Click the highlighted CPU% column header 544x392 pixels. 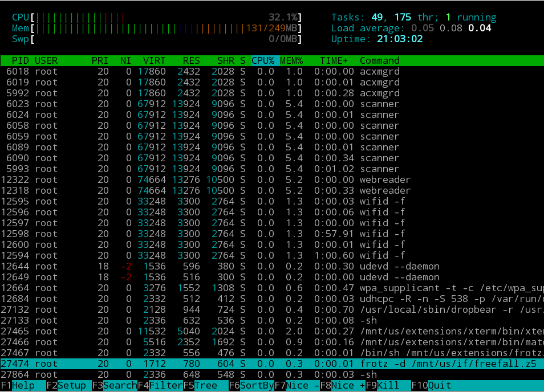tap(265, 60)
